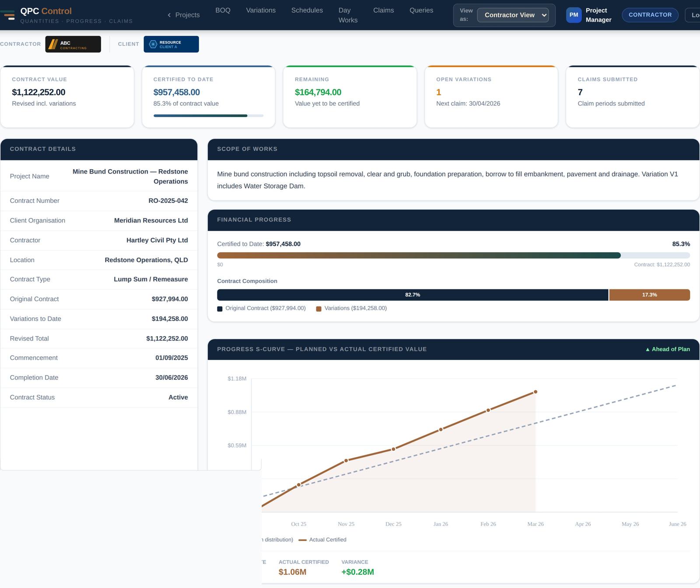Screen dimensions: 700x588
Task: Click the variance +$0.28M figure
Action: [357, 572]
